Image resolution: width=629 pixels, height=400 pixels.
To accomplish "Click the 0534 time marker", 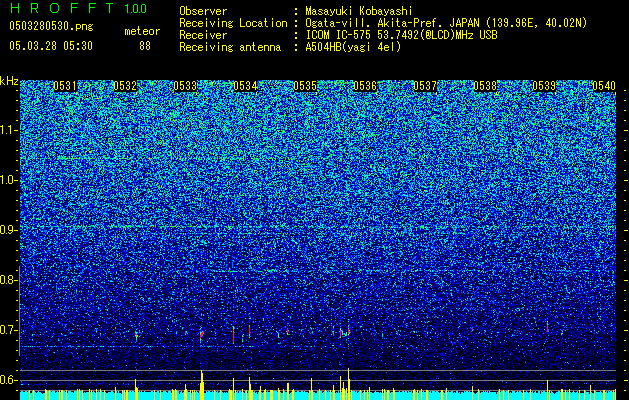I will pos(245,86).
